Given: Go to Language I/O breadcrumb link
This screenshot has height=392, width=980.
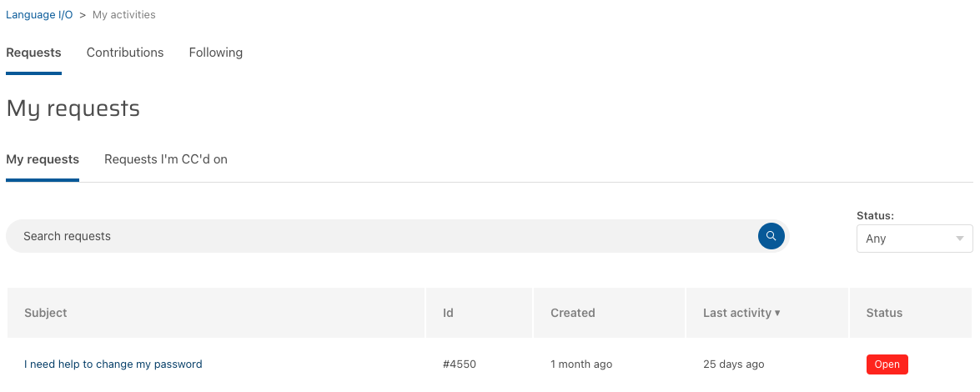Looking at the screenshot, I should 39,15.
